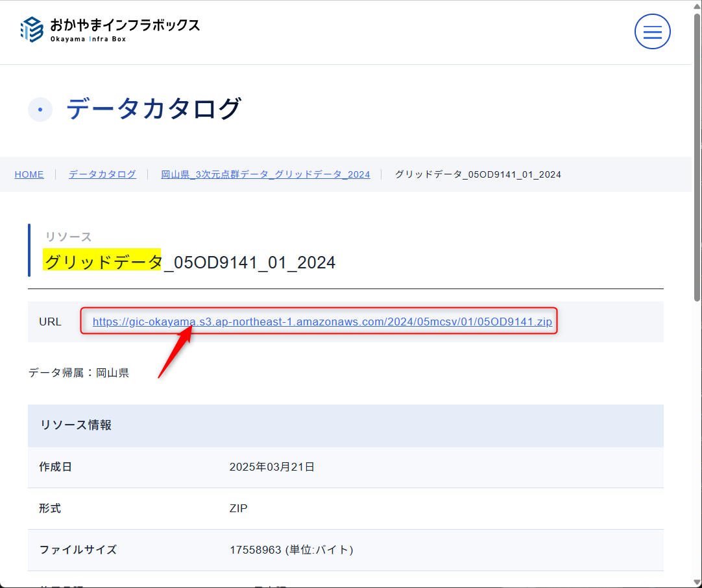Image resolution: width=702 pixels, height=588 pixels.
Task: Click the データカタログ page heading
Action: point(154,108)
